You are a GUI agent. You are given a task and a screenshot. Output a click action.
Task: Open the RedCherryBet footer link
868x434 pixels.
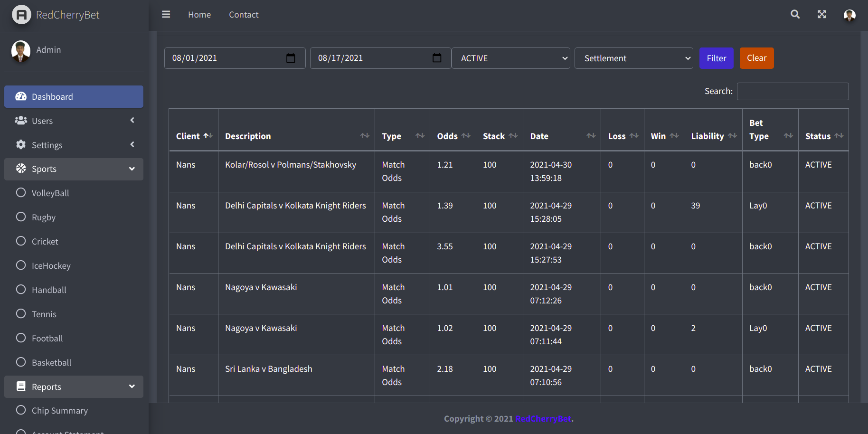543,418
